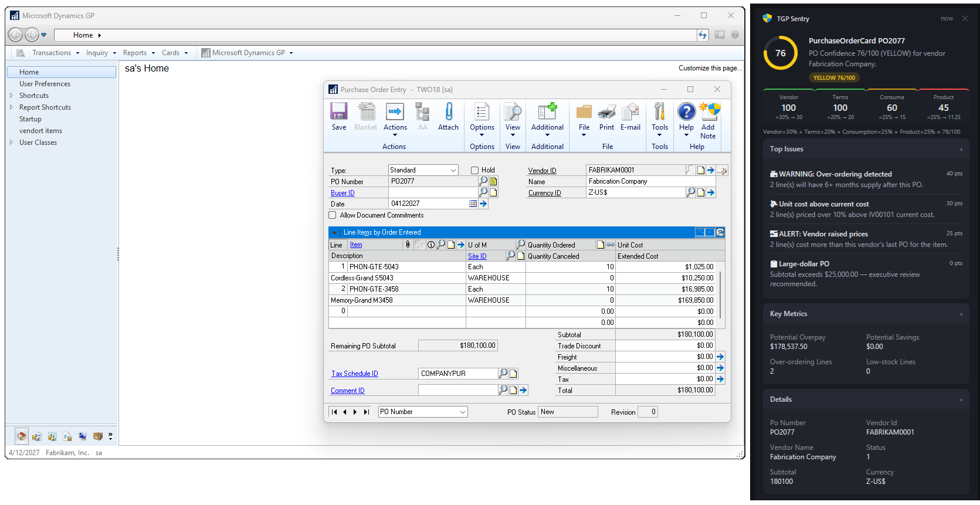Viewport: 980px width, 505px height.
Task: Open the Inquiry menu
Action: (101, 53)
